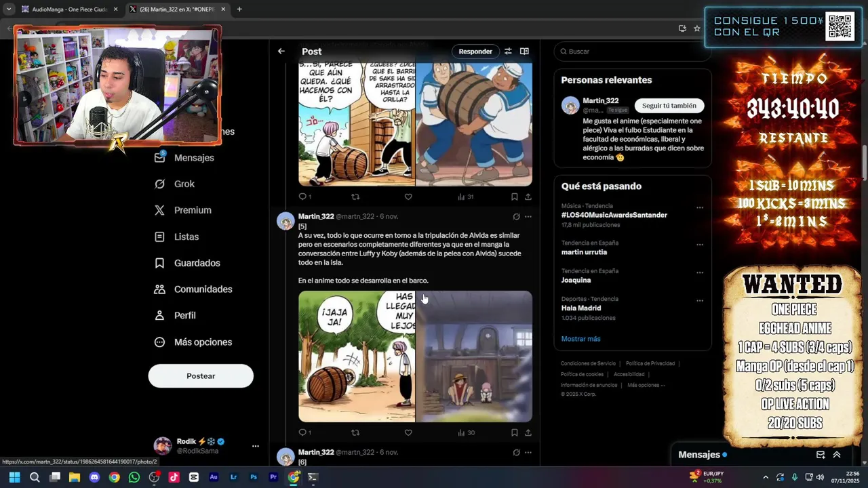Click the Postear button
Image resolution: width=868 pixels, height=488 pixels.
click(201, 376)
